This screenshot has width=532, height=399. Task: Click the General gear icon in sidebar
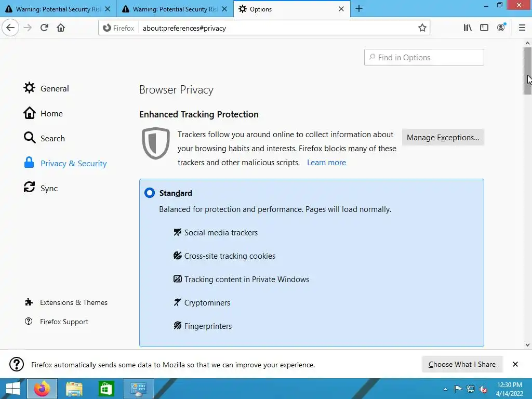point(29,88)
